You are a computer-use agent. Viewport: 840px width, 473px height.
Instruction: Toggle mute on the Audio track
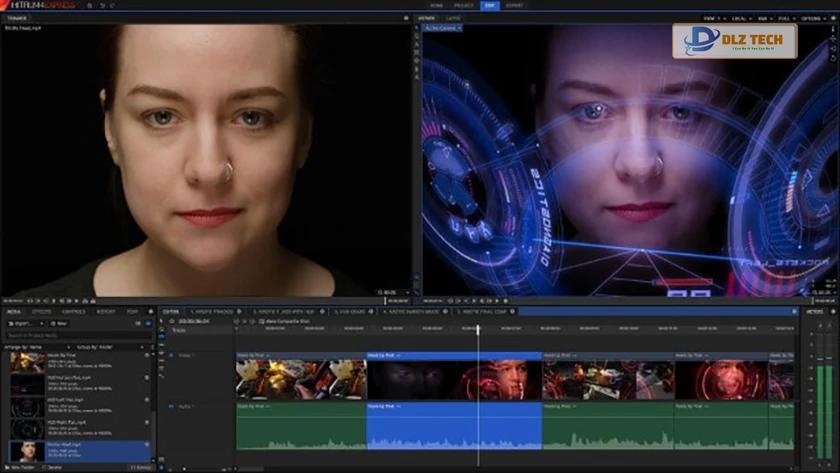(x=171, y=407)
